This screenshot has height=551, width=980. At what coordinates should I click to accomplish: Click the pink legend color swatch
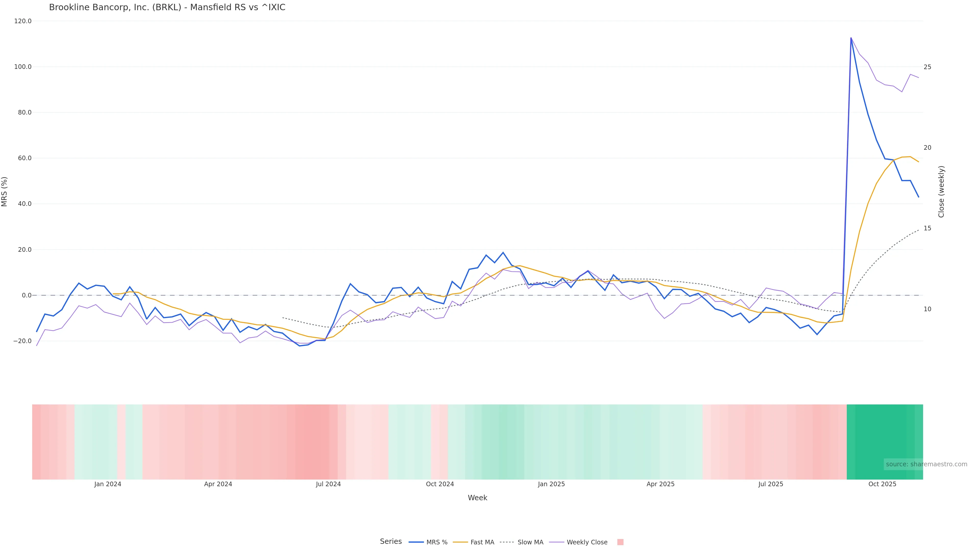(620, 542)
